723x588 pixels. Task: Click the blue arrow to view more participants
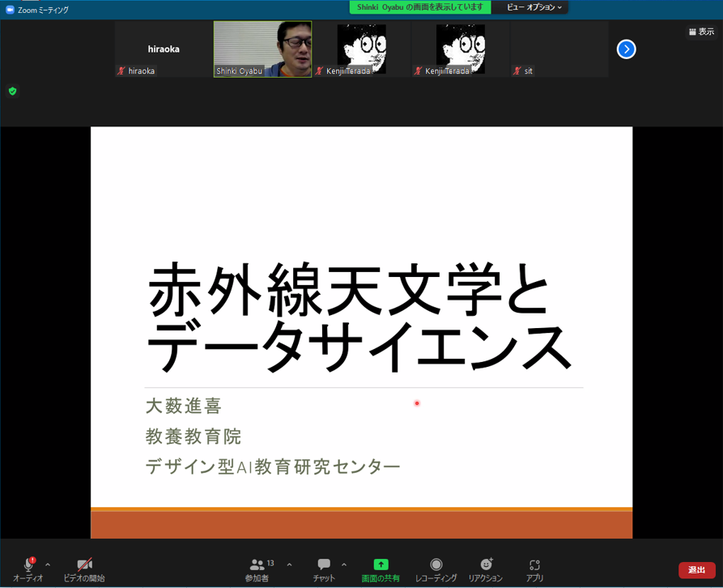pyautogui.click(x=626, y=49)
